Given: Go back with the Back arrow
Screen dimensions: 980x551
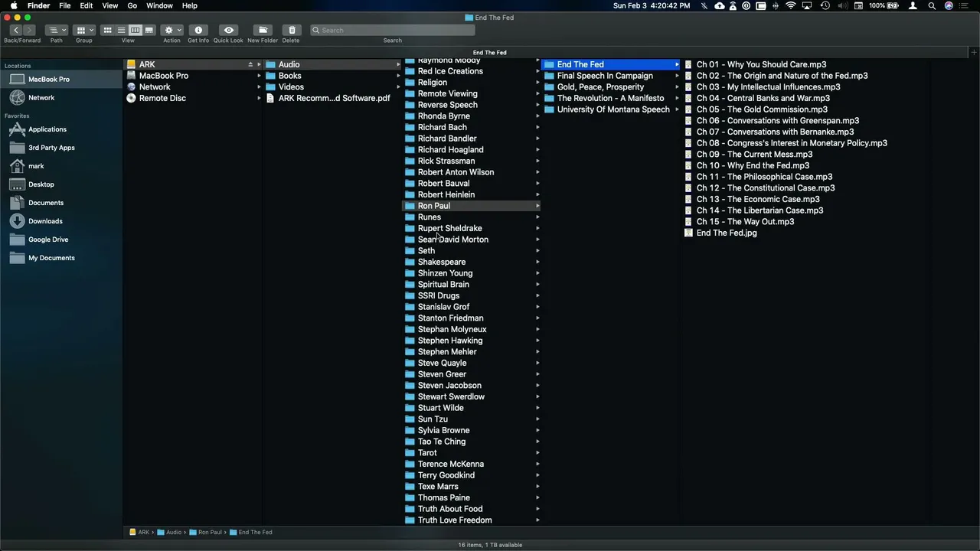Looking at the screenshot, I should point(15,30).
